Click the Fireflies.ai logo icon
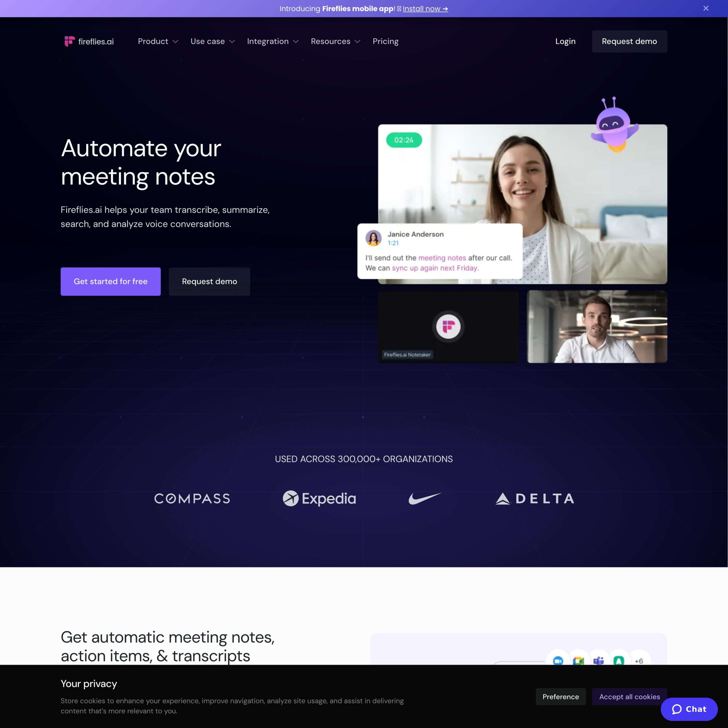728x728 pixels. point(69,41)
